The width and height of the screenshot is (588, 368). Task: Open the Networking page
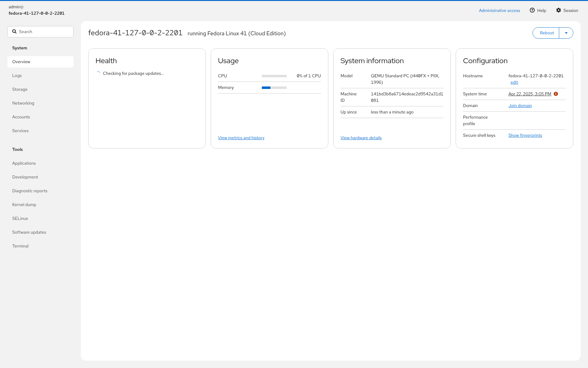coord(40,103)
